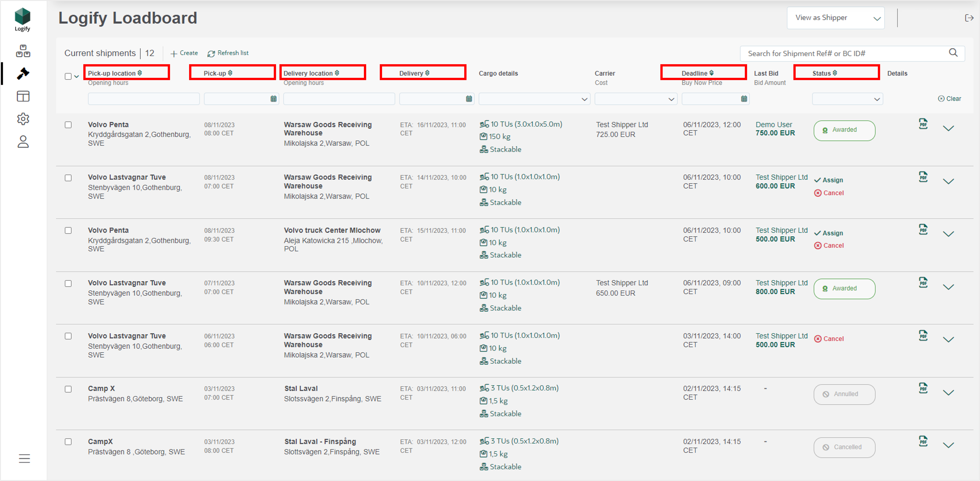Open the Status filter dropdown
The width and height of the screenshot is (980, 481).
tap(847, 99)
